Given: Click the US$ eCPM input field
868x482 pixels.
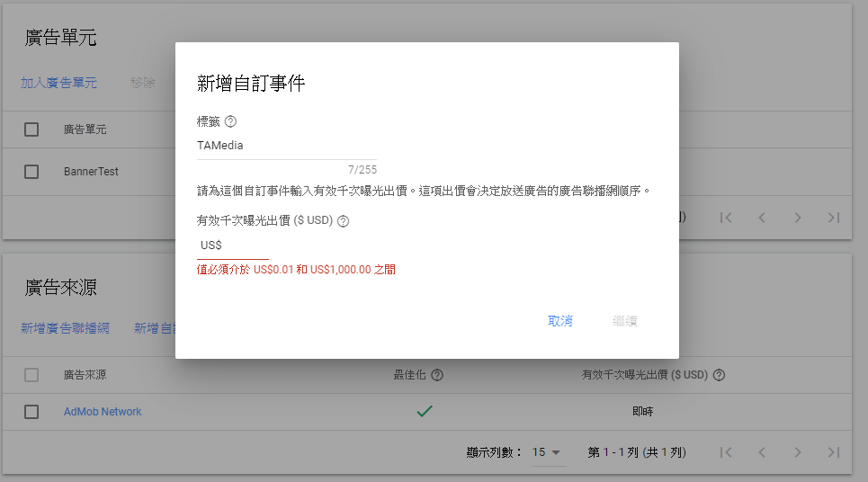Looking at the screenshot, I should [x=232, y=245].
